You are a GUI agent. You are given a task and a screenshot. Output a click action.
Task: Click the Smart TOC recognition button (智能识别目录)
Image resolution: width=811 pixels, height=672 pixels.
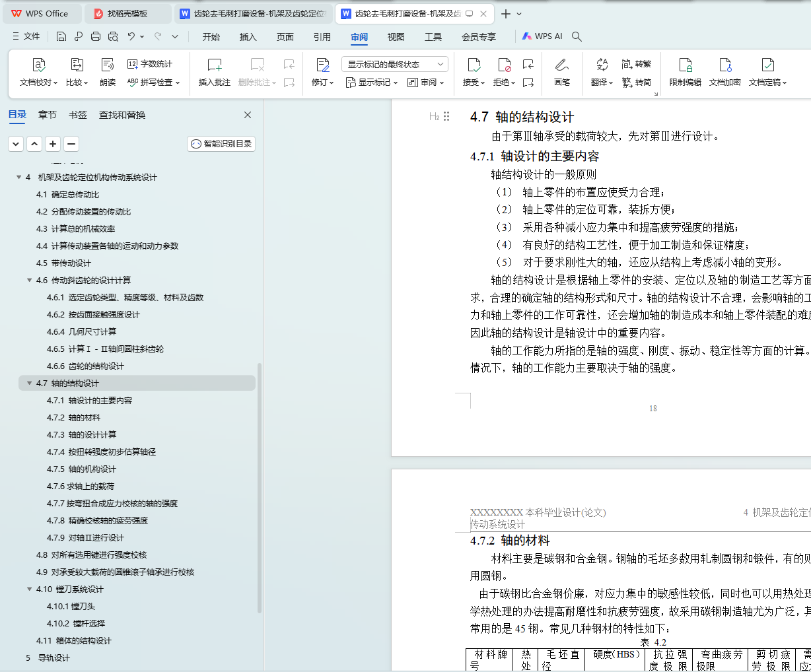point(221,144)
